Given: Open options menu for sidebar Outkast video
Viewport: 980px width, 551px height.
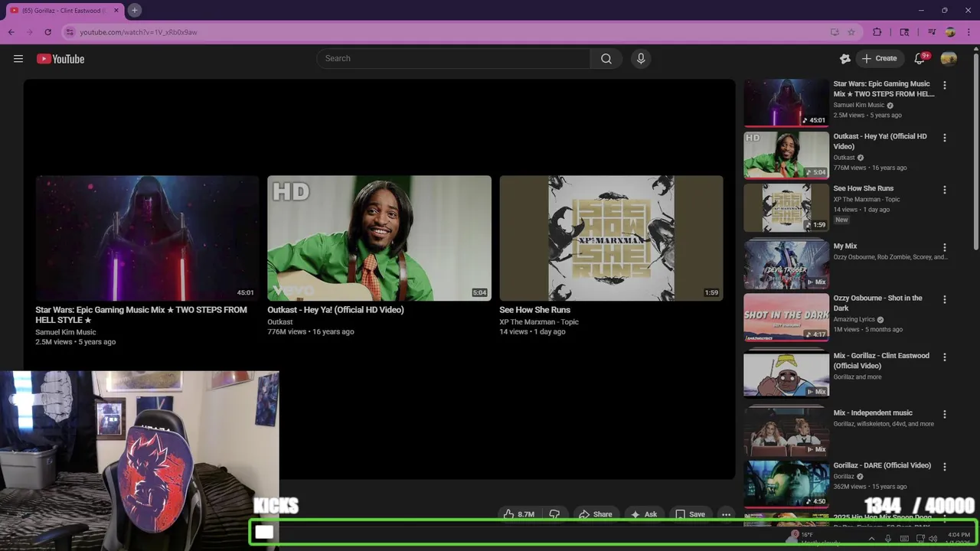Looking at the screenshot, I should (x=944, y=138).
